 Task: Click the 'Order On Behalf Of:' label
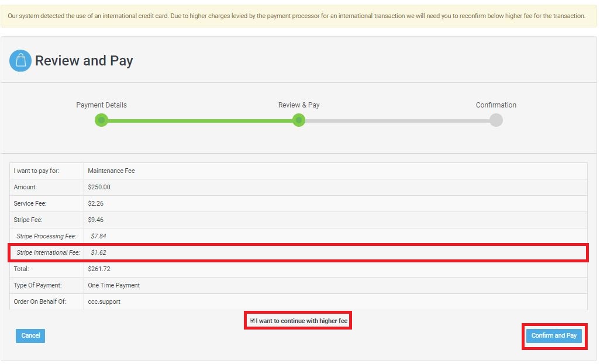point(40,301)
